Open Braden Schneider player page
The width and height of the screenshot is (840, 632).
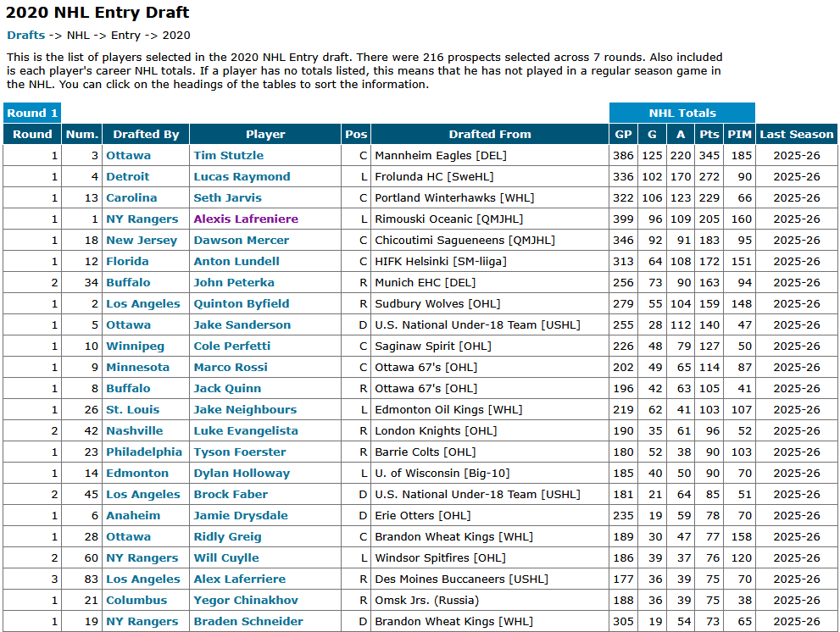[x=248, y=621]
